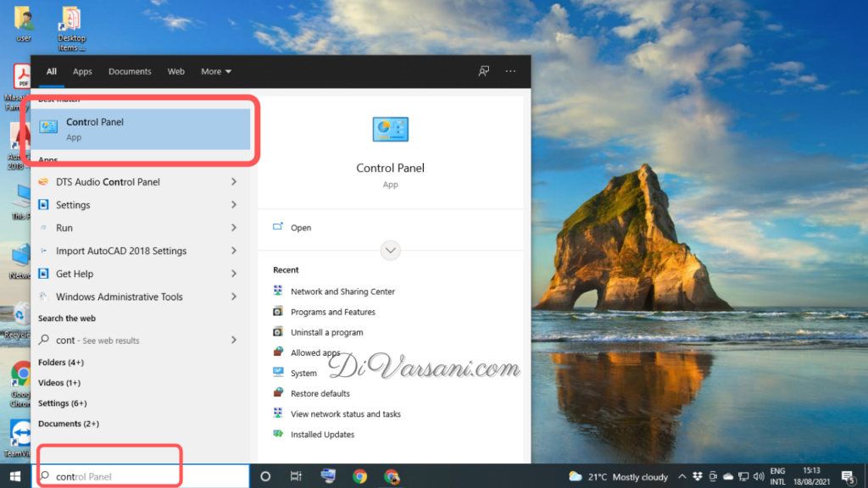
Task: Launch Google Chrome from the taskbar
Action: tap(359, 476)
